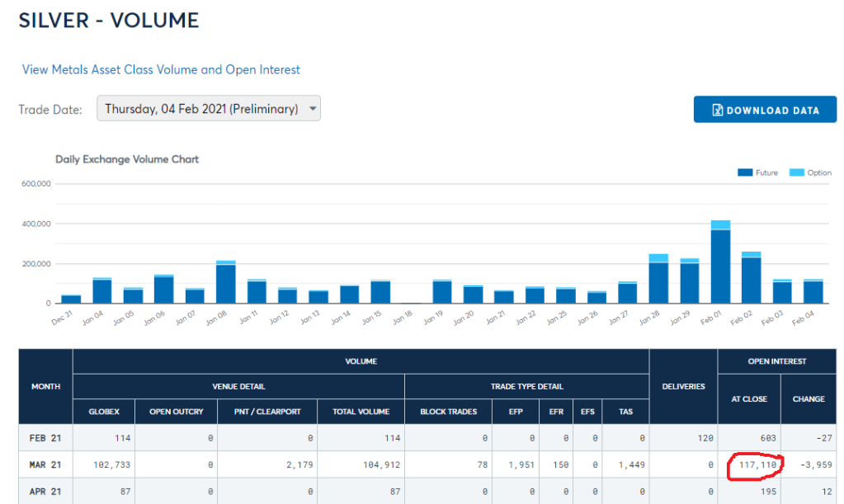This screenshot has width=844, height=504.
Task: Click the Jan 28 volume bar
Action: point(658,282)
